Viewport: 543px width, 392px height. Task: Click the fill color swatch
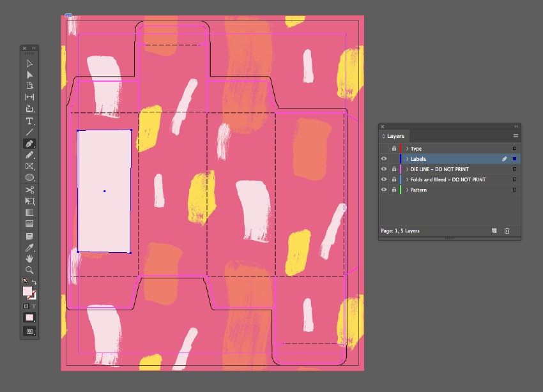[27, 291]
